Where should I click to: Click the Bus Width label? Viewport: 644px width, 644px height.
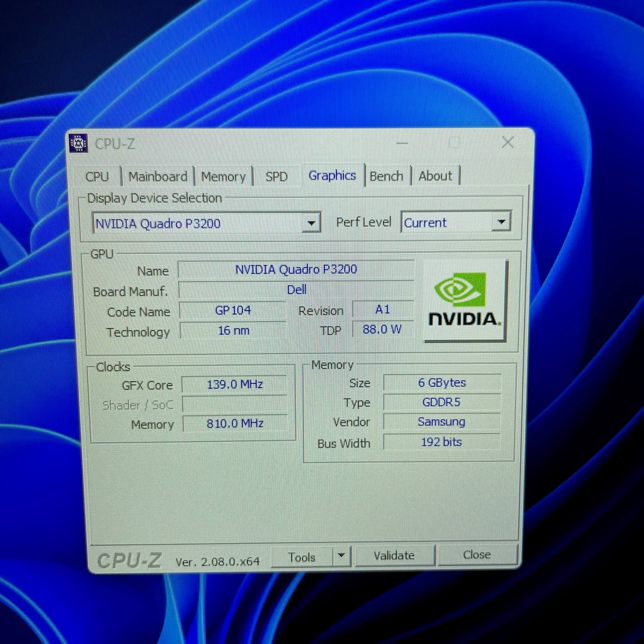[x=344, y=443]
